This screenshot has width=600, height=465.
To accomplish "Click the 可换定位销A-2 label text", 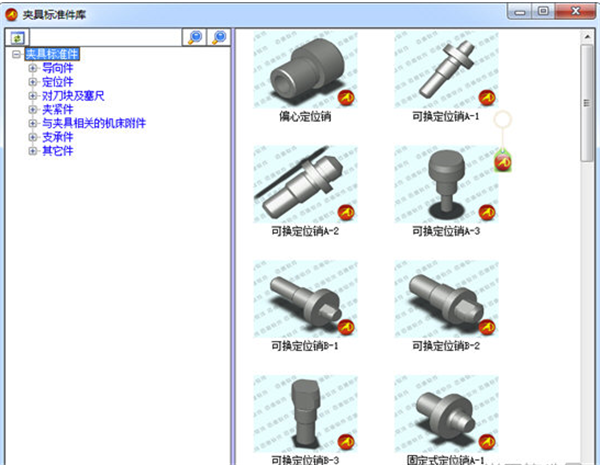I will pyautogui.click(x=305, y=231).
